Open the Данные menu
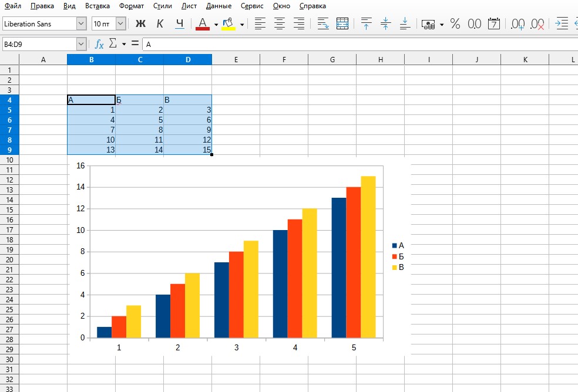The image size is (578, 392). pyautogui.click(x=219, y=6)
